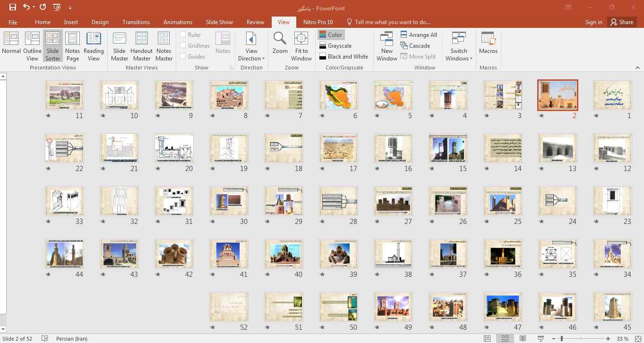644x343 pixels.
Task: Open the Show group dialog launcher
Action: tap(231, 68)
